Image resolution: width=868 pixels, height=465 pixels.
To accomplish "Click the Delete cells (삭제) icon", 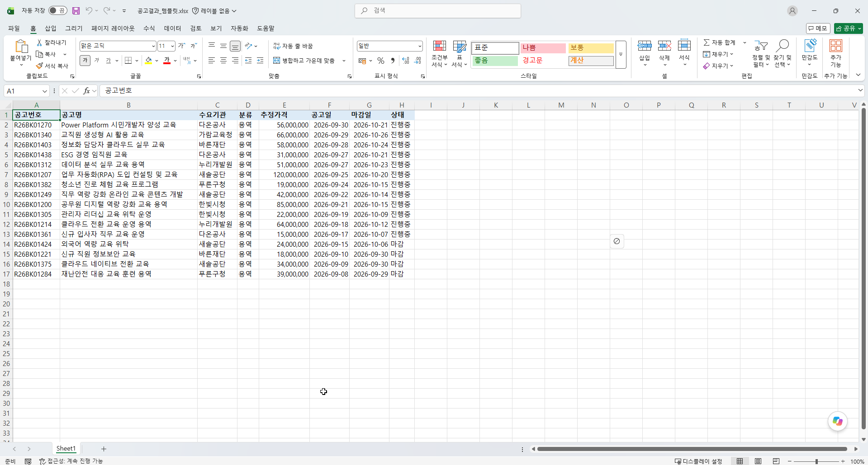I will [x=664, y=46].
